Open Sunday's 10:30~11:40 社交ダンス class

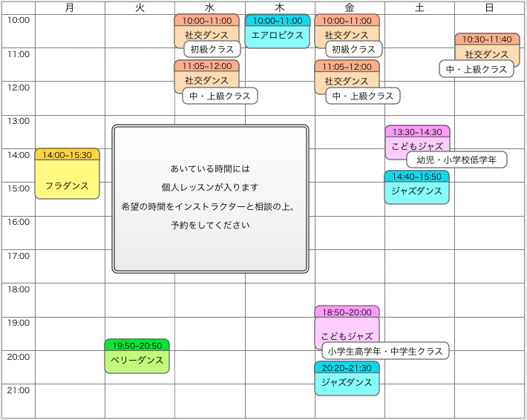point(487,53)
